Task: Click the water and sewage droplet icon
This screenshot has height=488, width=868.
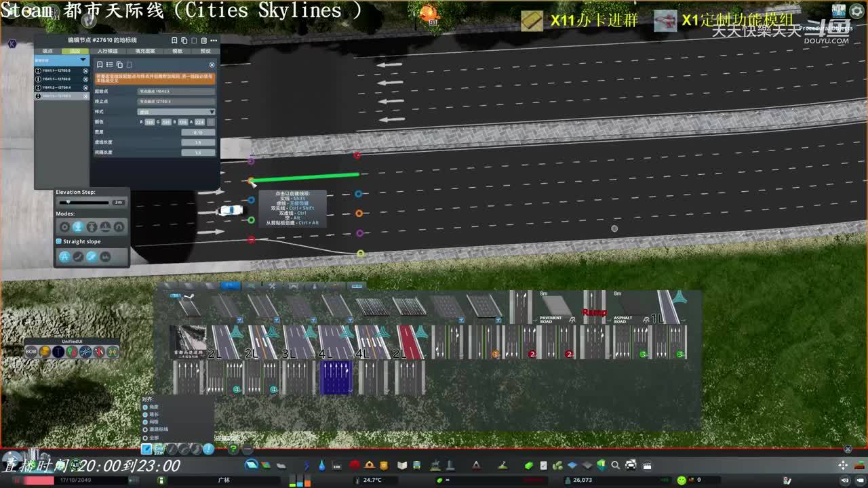Action: point(321,465)
